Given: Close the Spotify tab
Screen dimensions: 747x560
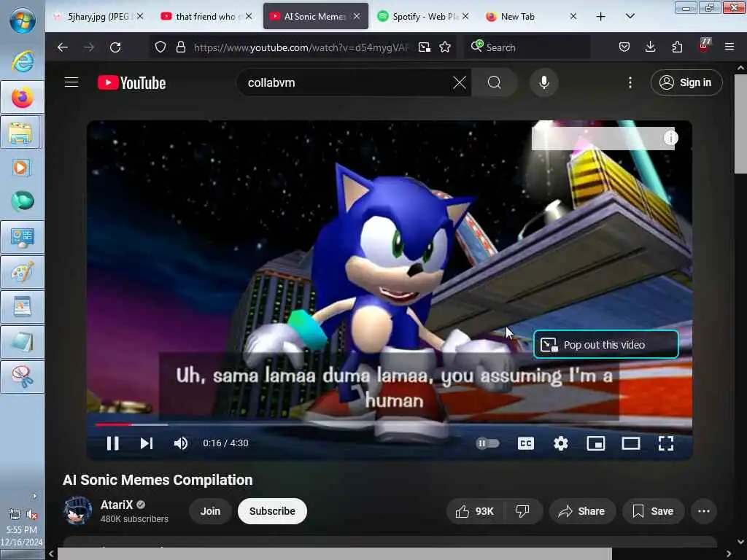Looking at the screenshot, I should pyautogui.click(x=465, y=16).
